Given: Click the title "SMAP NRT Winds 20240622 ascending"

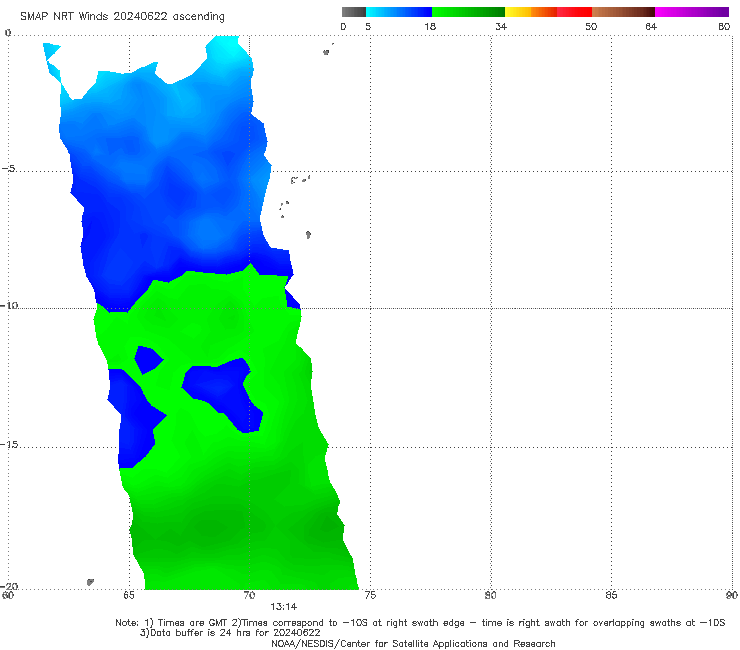Looking at the screenshot, I should [122, 16].
